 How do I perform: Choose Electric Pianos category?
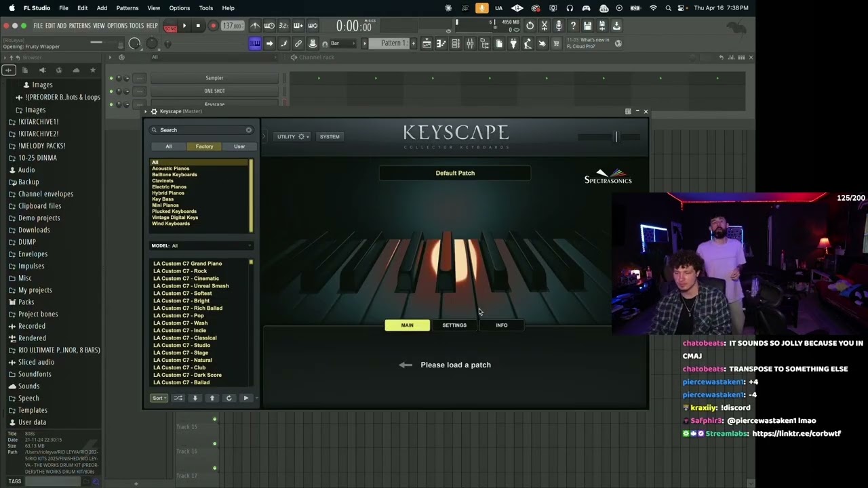point(169,186)
